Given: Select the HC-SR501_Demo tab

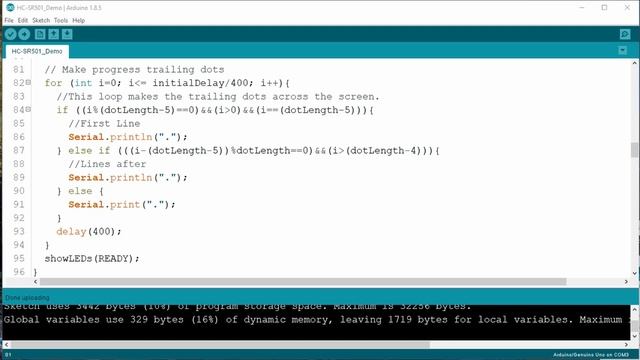Looking at the screenshot, I should click(x=37, y=51).
